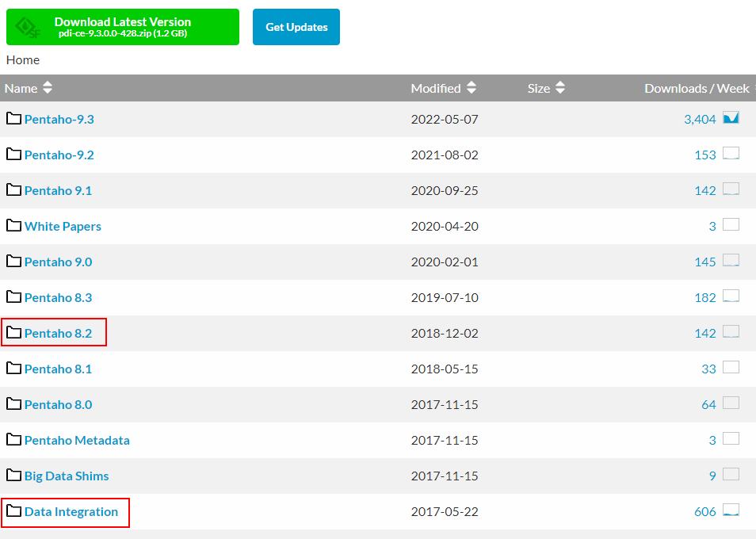The image size is (756, 539).
Task: Click the folder icon beside Pentaho 8.3
Action: pyautogui.click(x=13, y=296)
